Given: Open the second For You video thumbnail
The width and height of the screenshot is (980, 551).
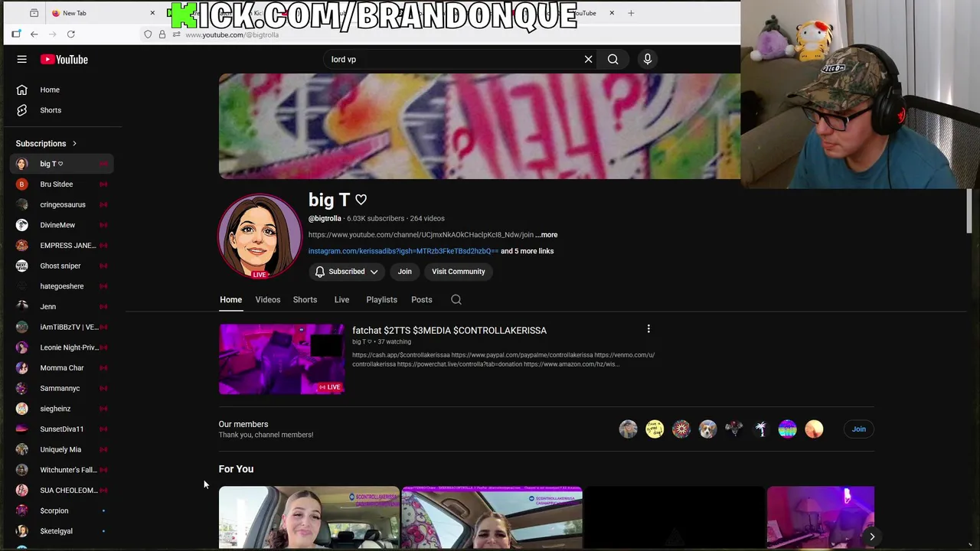Looking at the screenshot, I should click(x=492, y=517).
